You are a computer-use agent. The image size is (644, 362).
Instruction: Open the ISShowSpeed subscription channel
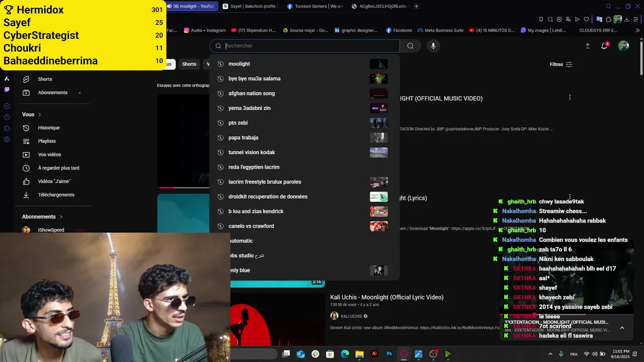(x=51, y=230)
